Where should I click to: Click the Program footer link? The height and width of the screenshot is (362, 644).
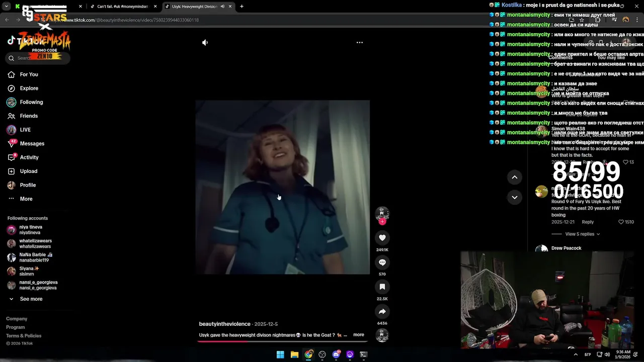tap(16, 327)
